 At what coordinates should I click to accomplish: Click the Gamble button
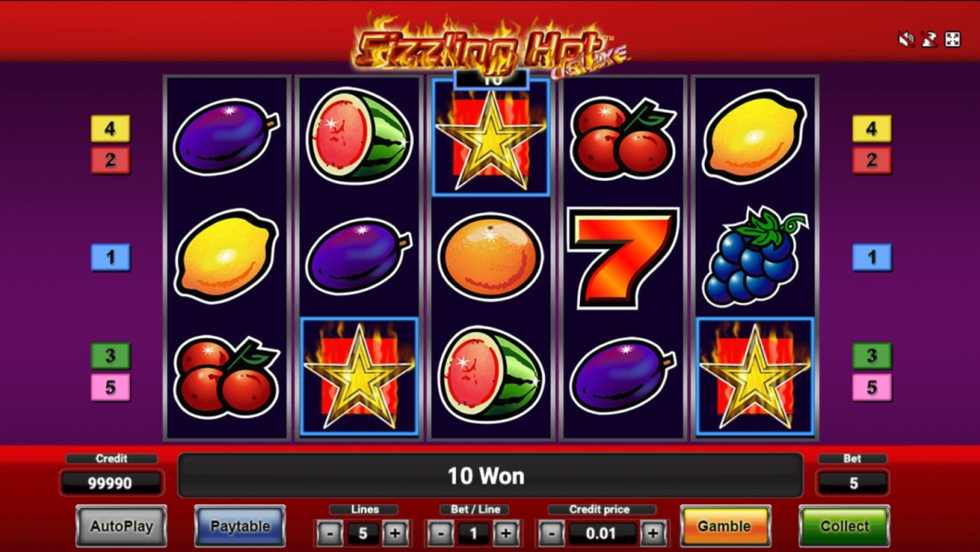point(725,526)
